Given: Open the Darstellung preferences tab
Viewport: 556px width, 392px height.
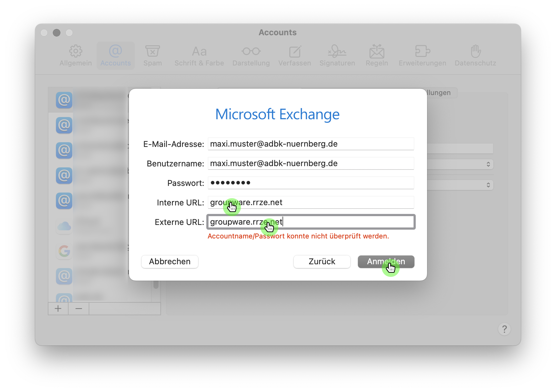Looking at the screenshot, I should pyautogui.click(x=251, y=56).
